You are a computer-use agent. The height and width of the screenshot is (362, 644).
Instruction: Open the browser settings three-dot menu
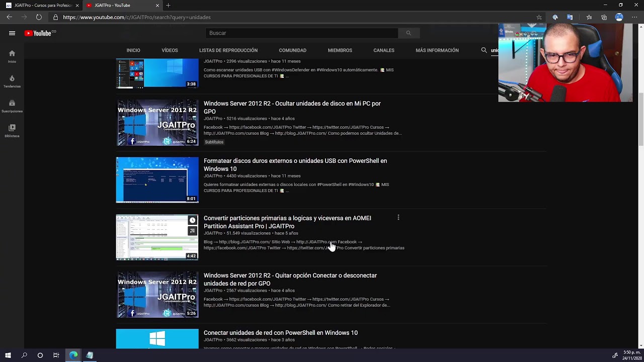634,17
